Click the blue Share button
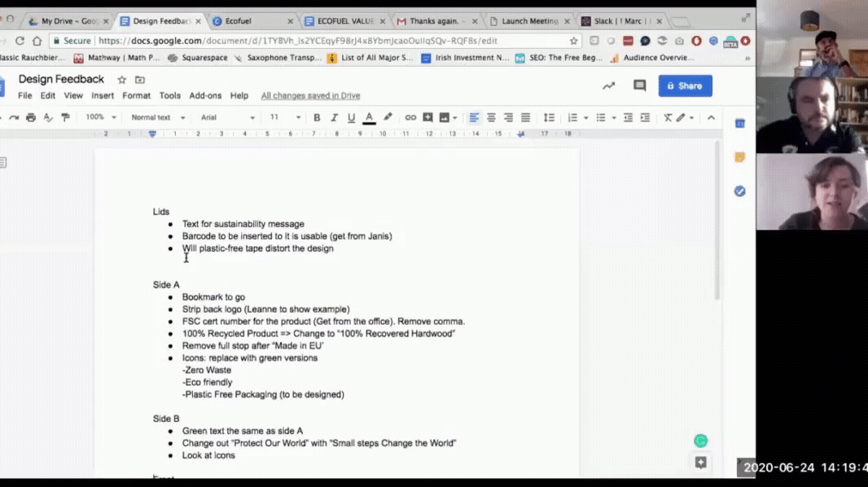This screenshot has height=487, width=868. point(686,86)
